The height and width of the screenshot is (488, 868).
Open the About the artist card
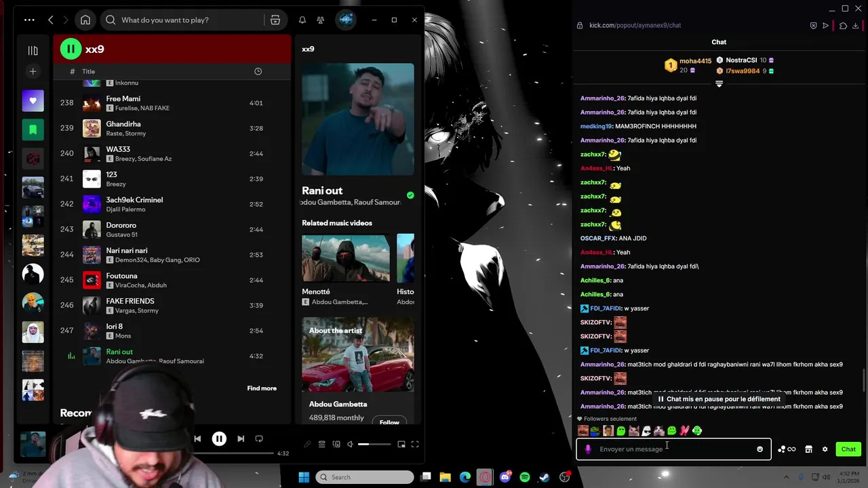pyautogui.click(x=358, y=371)
